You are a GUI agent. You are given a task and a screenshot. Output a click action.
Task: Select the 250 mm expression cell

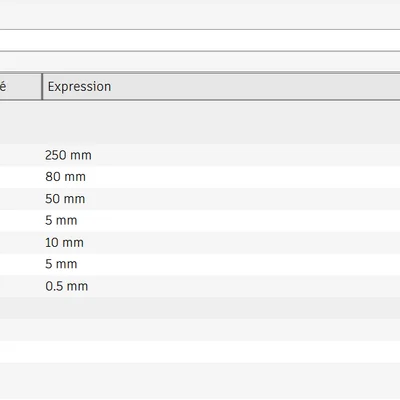[x=221, y=155]
